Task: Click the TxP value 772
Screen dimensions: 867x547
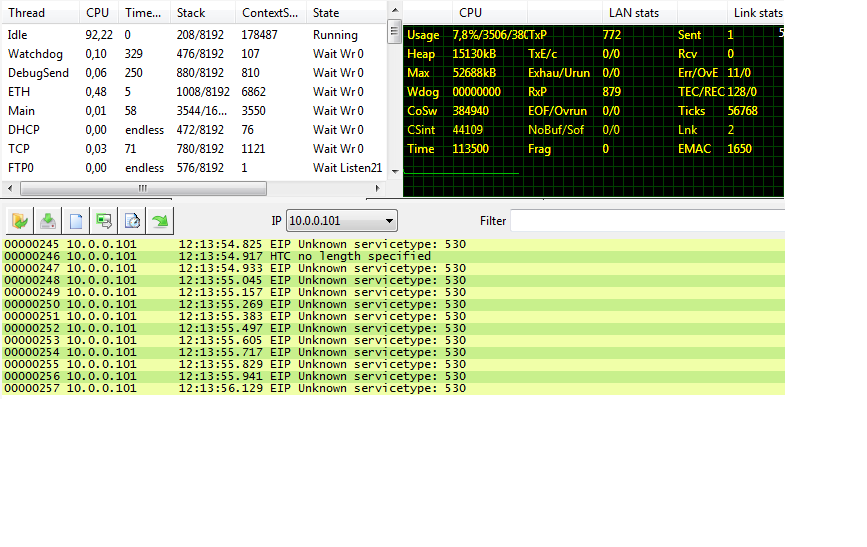Action: (612, 35)
